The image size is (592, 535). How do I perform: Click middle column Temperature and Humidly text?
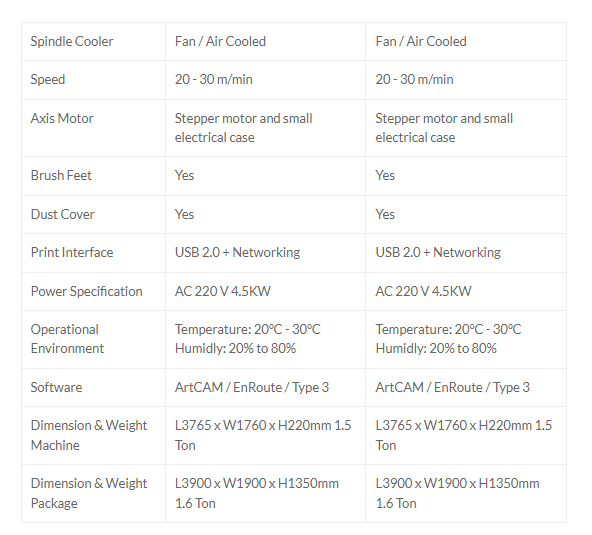point(248,339)
